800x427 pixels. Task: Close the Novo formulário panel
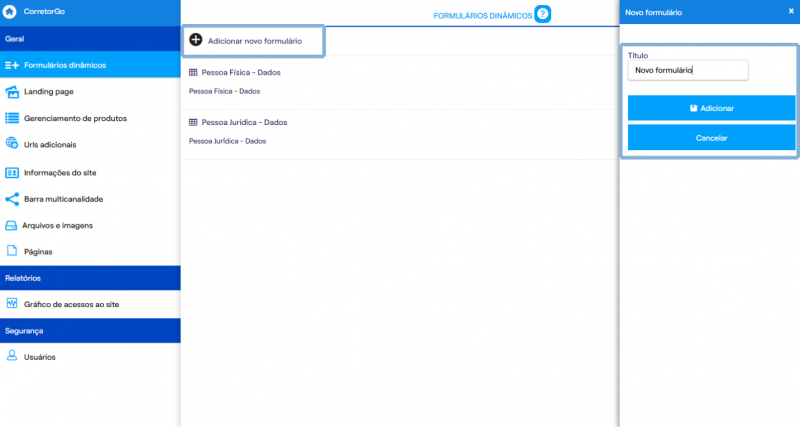tap(791, 11)
